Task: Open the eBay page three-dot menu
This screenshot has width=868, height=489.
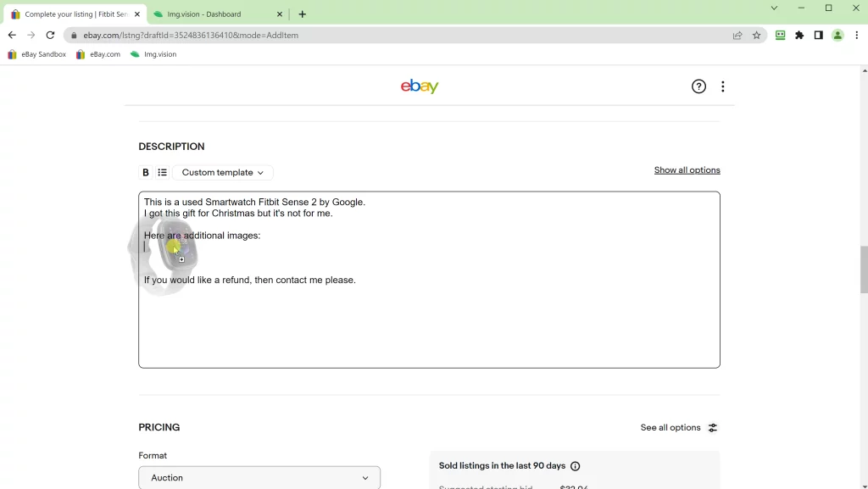Action: pos(722,86)
